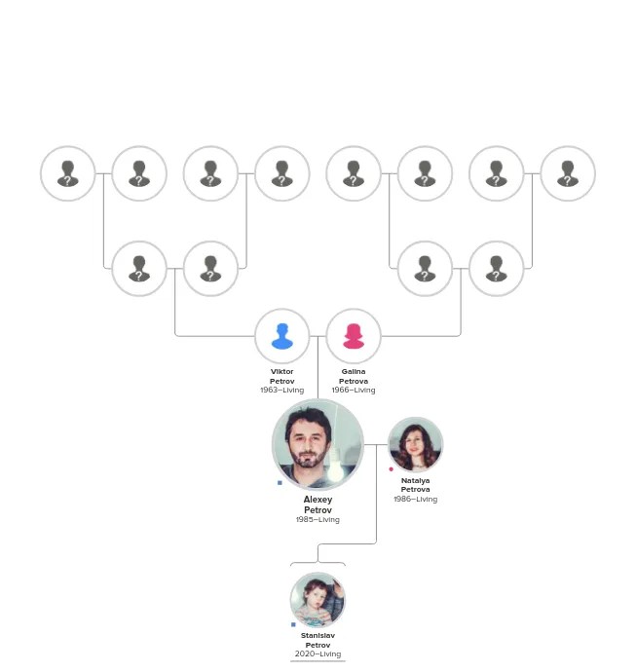
Task: Click Alexey Petrov name label
Action: tap(318, 504)
